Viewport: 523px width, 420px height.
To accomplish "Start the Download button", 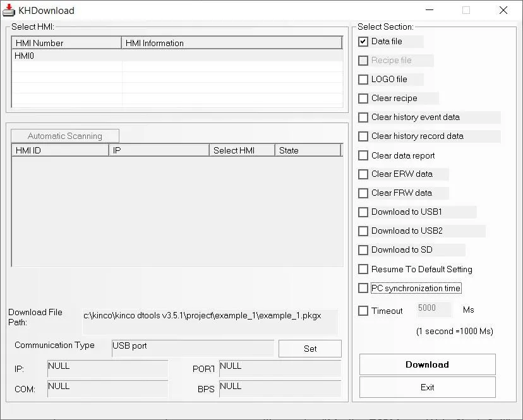I will tap(427, 364).
